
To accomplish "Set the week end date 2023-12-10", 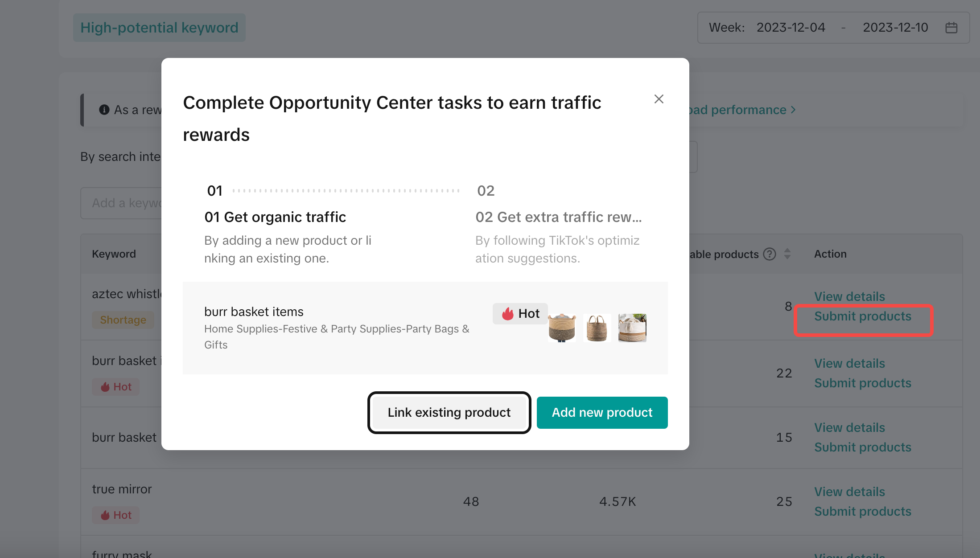I will pos(895,28).
